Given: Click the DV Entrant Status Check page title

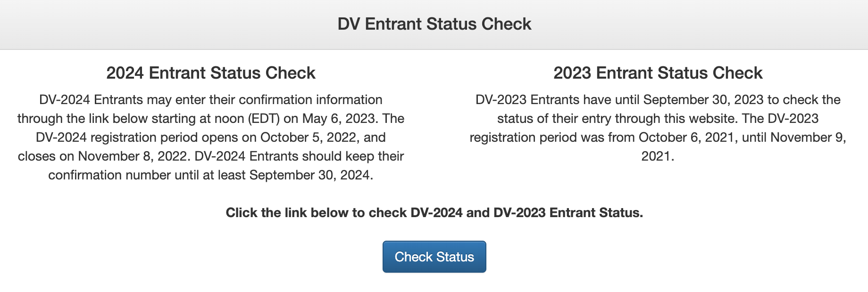Looking at the screenshot, I should pyautogui.click(x=434, y=24).
